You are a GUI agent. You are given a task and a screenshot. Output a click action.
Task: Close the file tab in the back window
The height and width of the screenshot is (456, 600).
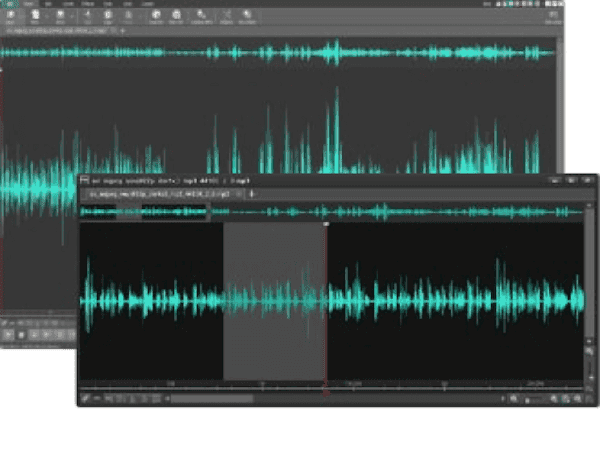114,31
